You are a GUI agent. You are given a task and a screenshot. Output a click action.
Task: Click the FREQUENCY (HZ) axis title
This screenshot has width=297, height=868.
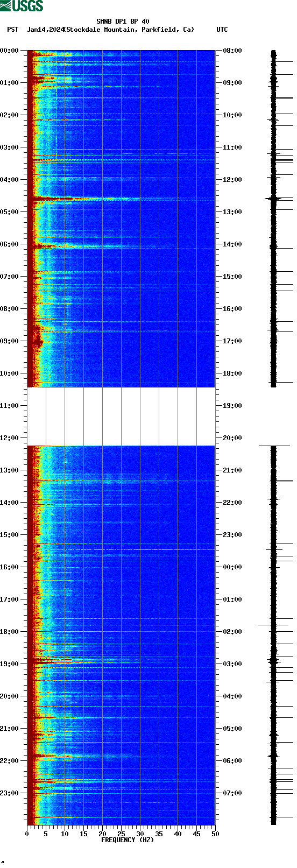click(x=128, y=839)
